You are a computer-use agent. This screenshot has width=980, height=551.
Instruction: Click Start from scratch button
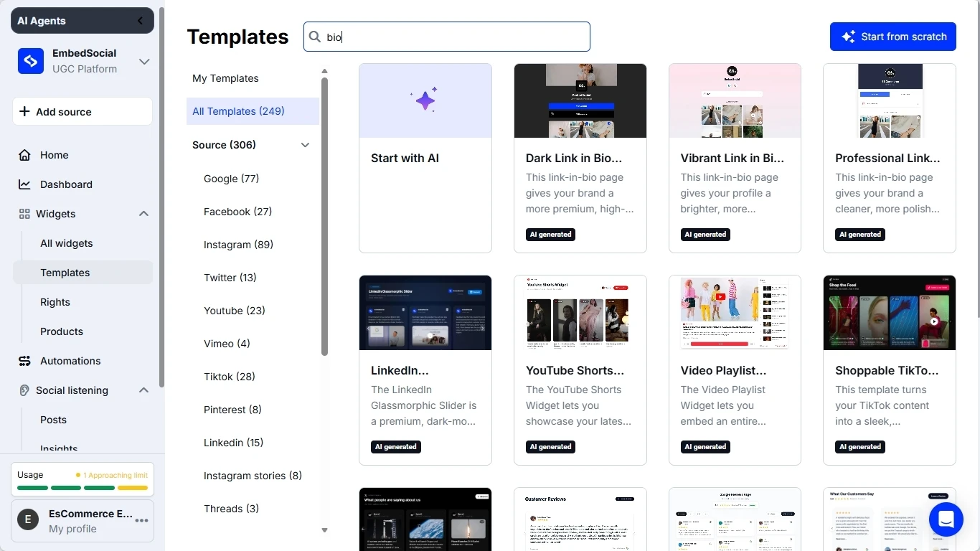pos(893,37)
